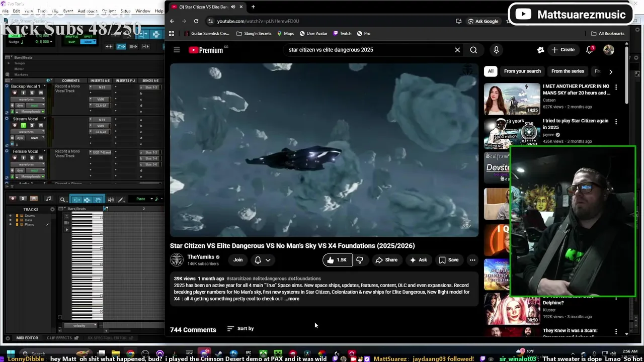
Task: Open the Pro Tools Edit menu
Action: (x=16, y=11)
